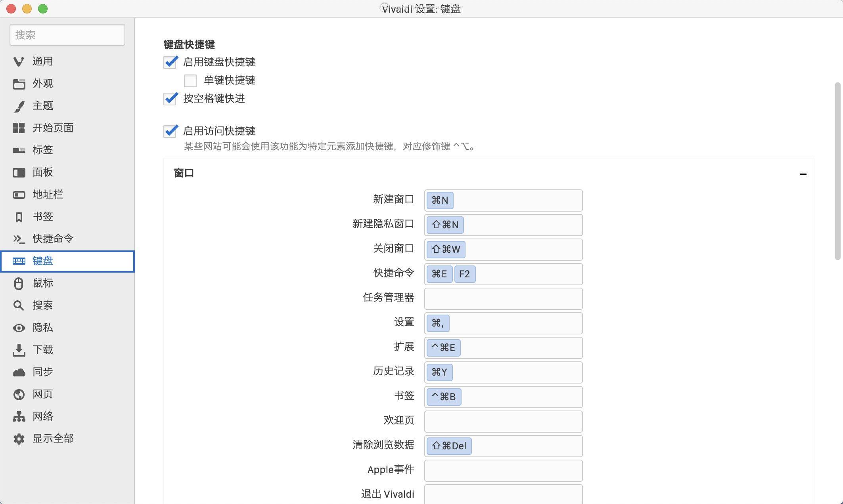
Task: Click the ^⌘E extensions shortcut chip
Action: click(x=443, y=348)
